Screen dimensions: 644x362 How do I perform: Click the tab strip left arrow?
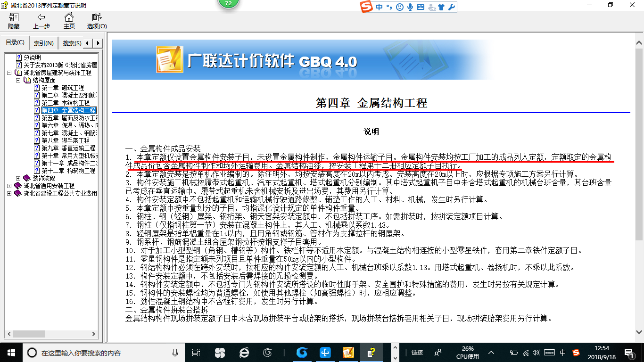(x=89, y=43)
